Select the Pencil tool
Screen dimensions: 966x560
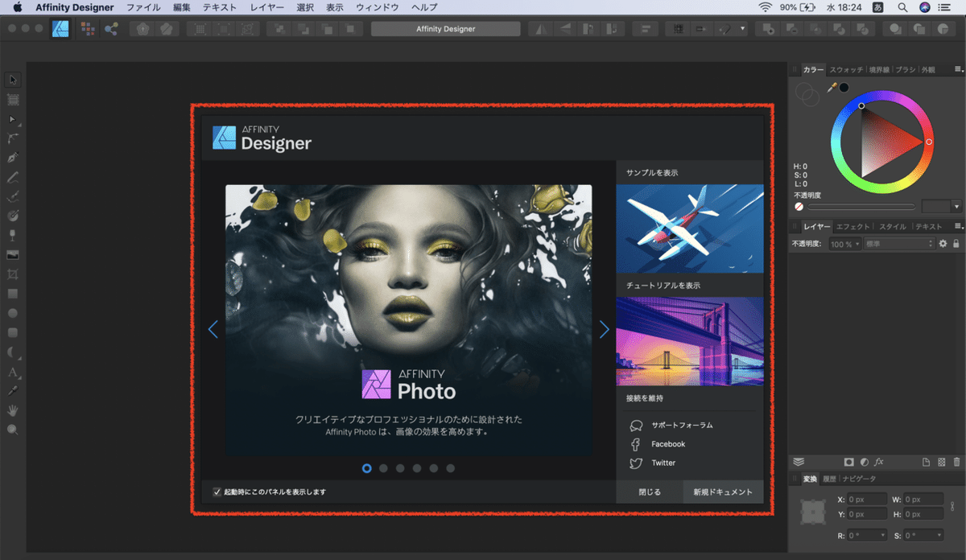click(13, 177)
